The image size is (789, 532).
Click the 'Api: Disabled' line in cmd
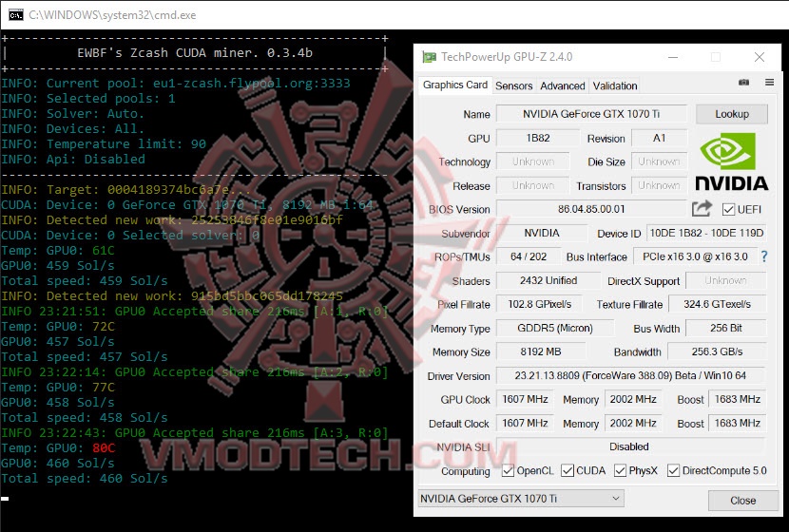[96, 160]
